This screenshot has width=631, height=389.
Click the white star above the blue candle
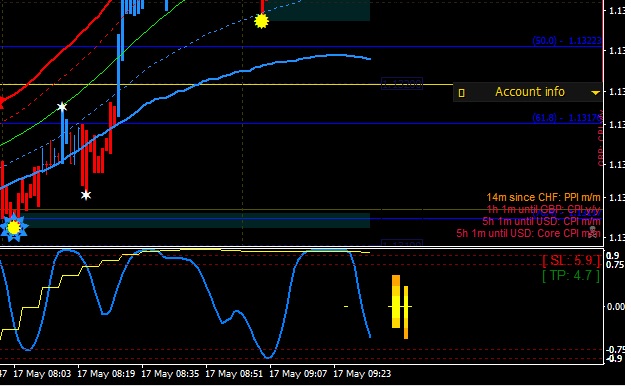click(62, 107)
